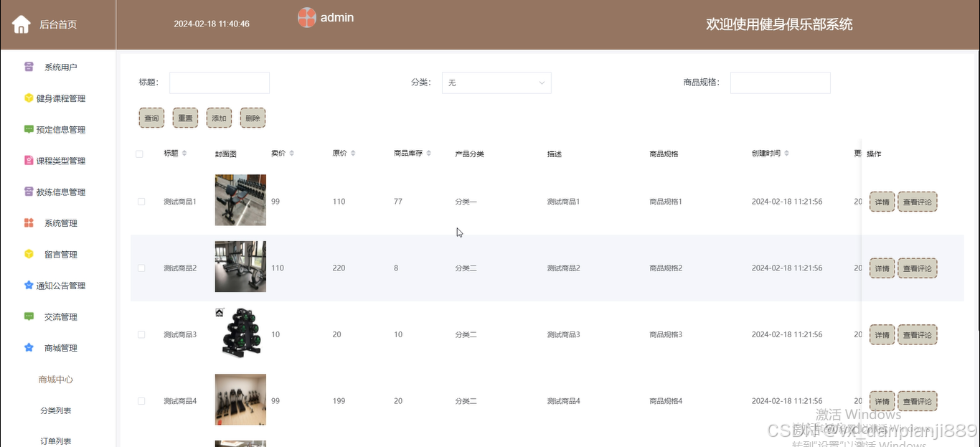Sort by 原价 column arrows

pyautogui.click(x=353, y=154)
